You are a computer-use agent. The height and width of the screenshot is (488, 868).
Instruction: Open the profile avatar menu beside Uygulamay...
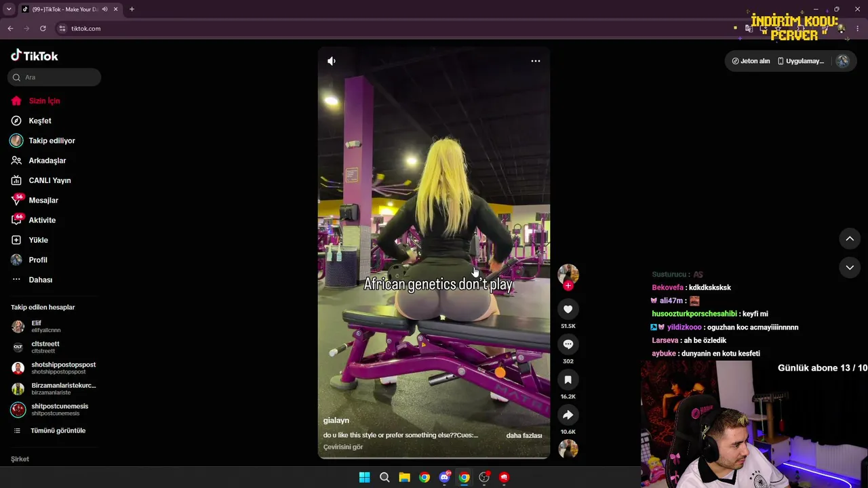click(842, 61)
